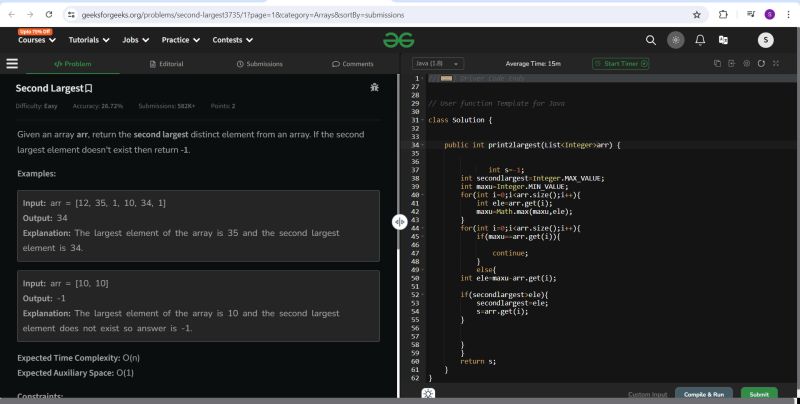Click the Custom Input option

[647, 394]
